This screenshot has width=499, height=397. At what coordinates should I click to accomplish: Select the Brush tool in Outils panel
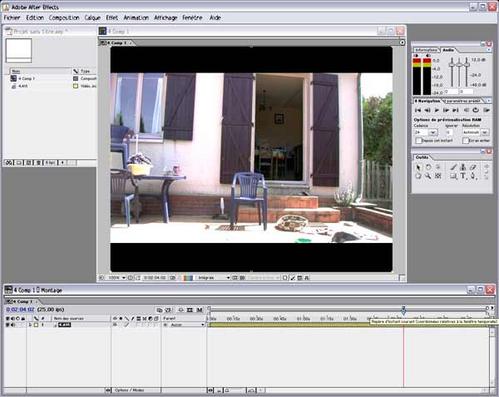454,167
